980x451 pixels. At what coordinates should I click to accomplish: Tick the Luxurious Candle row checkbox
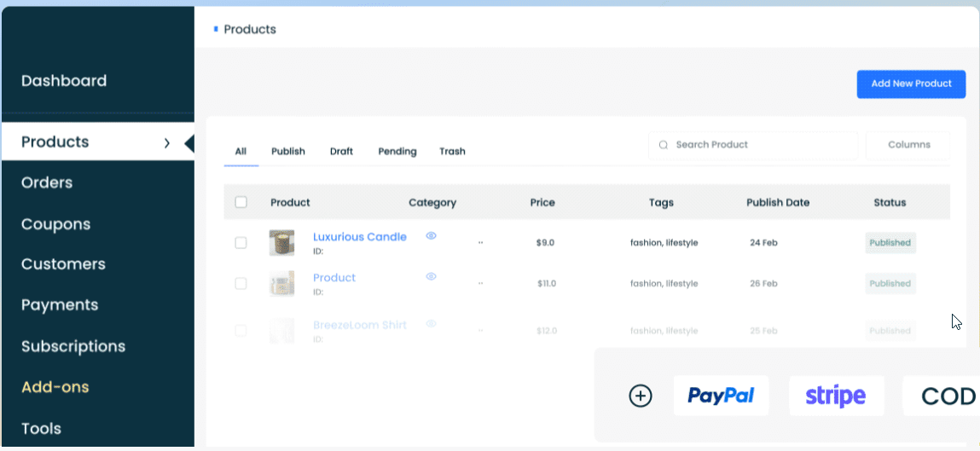coord(241,242)
